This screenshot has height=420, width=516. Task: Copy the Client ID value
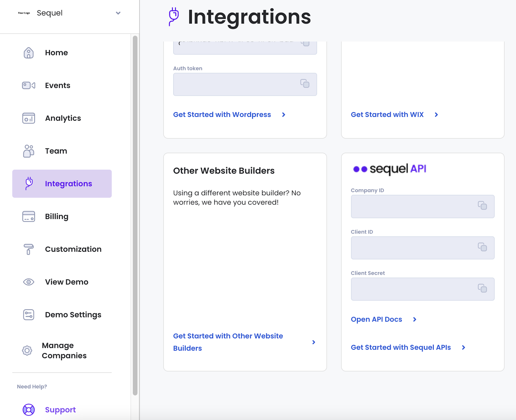tap(482, 247)
